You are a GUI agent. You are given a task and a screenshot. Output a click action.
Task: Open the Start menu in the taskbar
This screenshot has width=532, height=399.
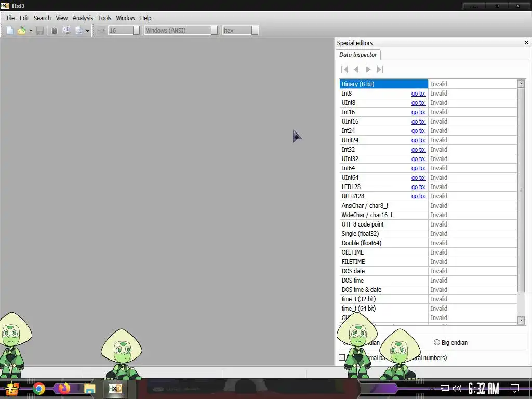pos(12,389)
